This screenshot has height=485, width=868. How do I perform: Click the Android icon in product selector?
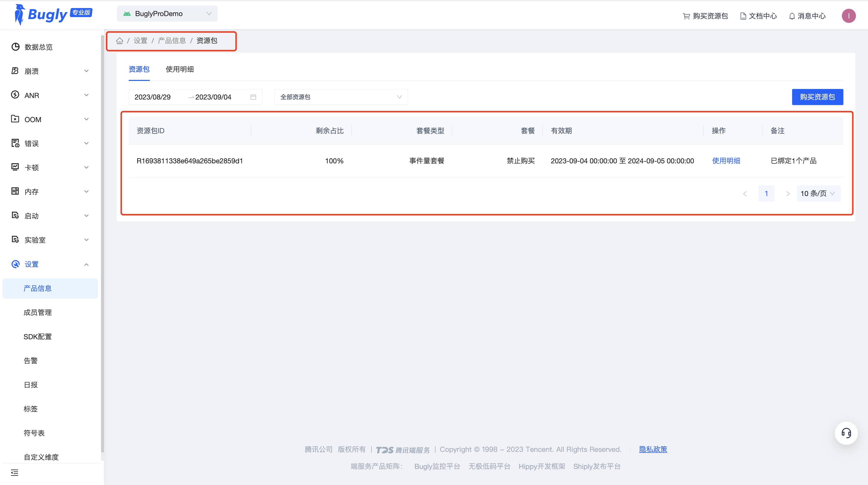(x=127, y=14)
